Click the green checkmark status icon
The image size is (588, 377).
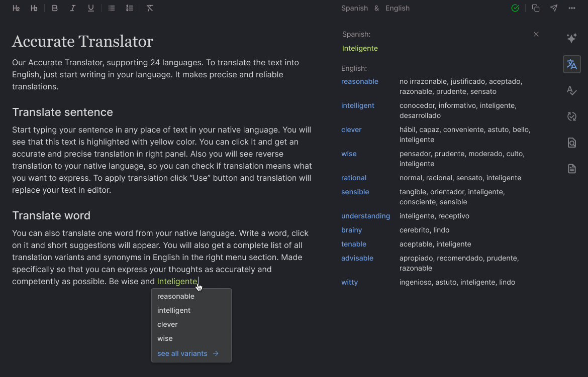[515, 8]
